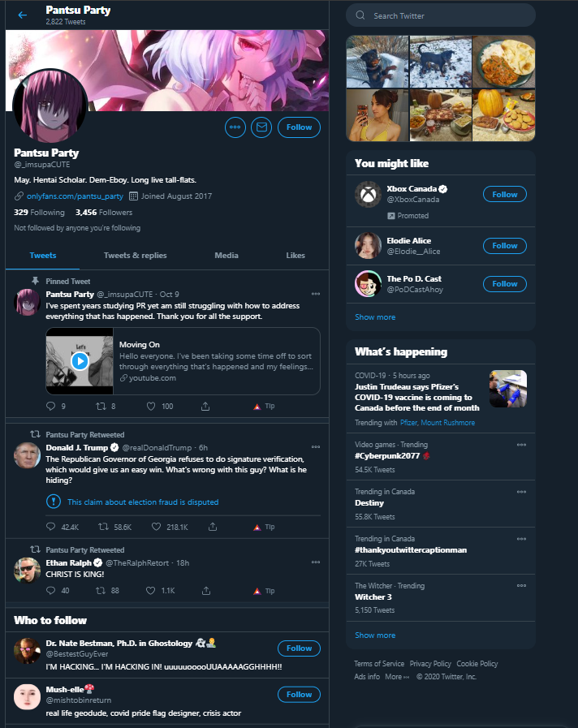Open options menu for Witcher 3 trend
578x728 pixels.
[521, 586]
